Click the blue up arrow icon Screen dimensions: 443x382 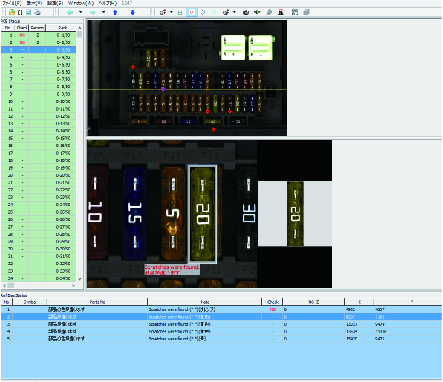coord(115,12)
